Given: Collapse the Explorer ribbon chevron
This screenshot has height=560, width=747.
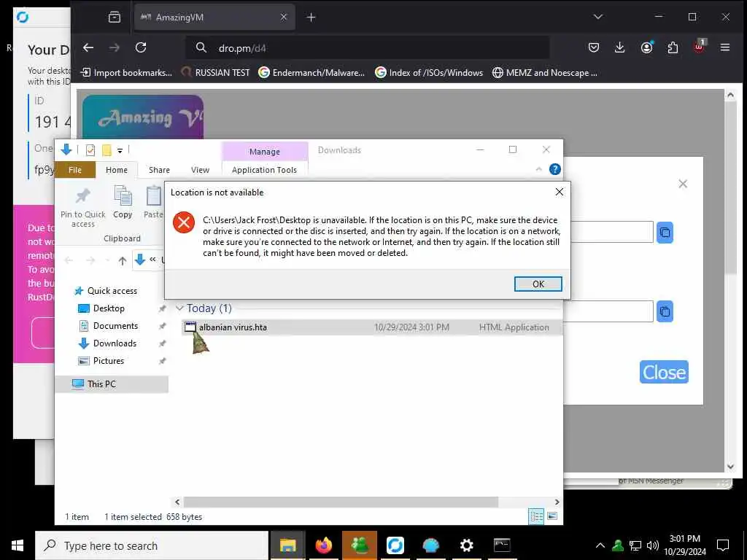Looking at the screenshot, I should coord(539,169).
